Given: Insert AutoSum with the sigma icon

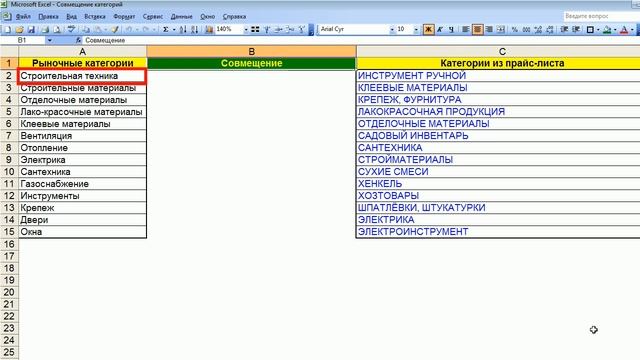Looking at the screenshot, I should point(166,29).
